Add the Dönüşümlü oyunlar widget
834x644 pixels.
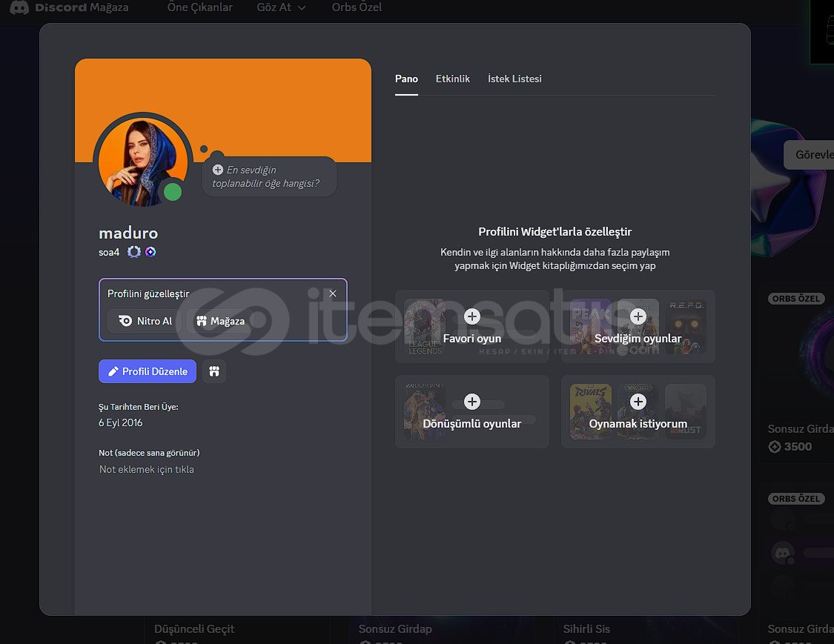[471, 411]
